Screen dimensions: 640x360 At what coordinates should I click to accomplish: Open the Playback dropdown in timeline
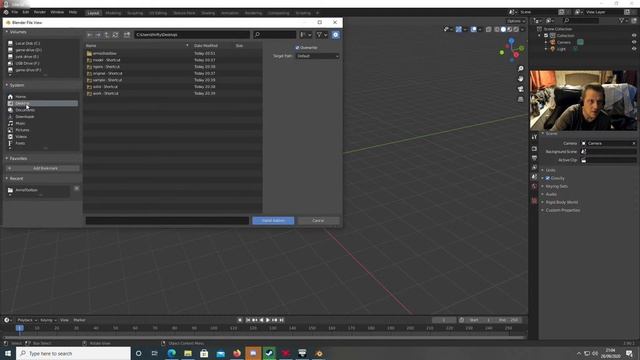pos(27,320)
